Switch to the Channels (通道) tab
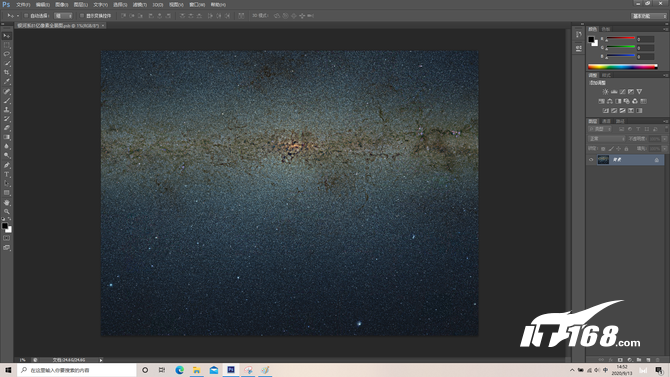 (606, 121)
